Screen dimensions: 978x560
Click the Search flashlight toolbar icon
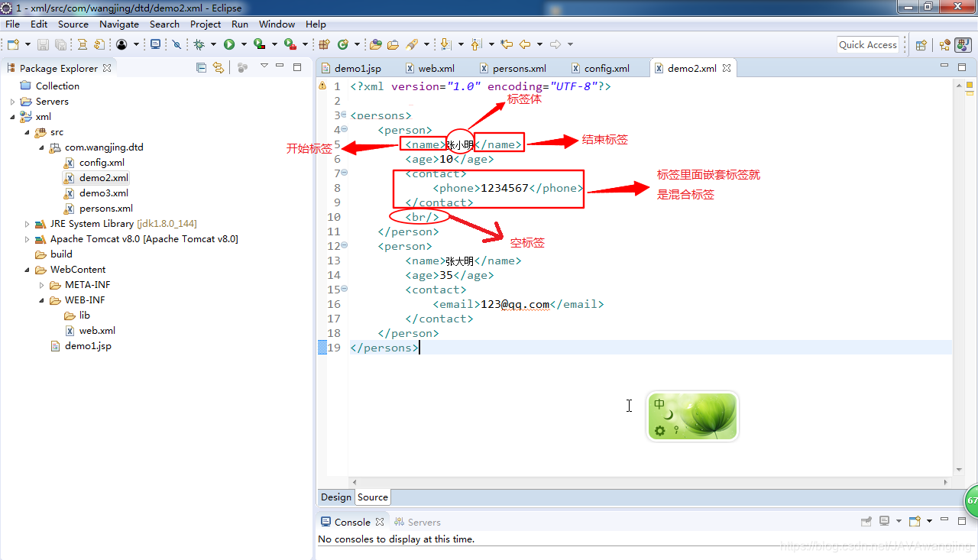[412, 44]
